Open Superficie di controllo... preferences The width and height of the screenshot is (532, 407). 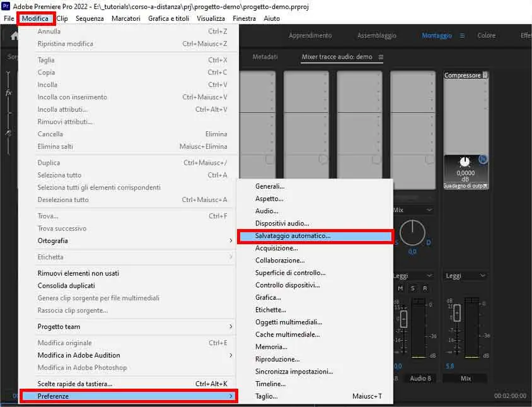click(x=315, y=273)
